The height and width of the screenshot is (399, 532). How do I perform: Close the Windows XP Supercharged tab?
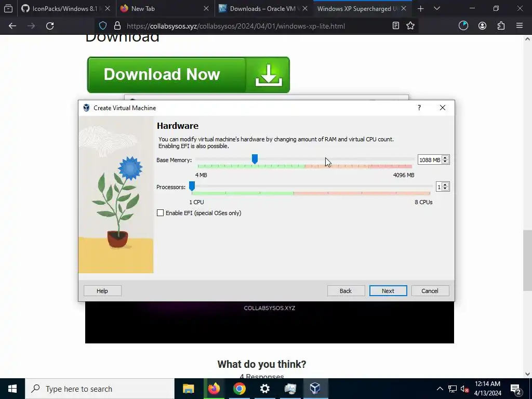click(x=404, y=8)
